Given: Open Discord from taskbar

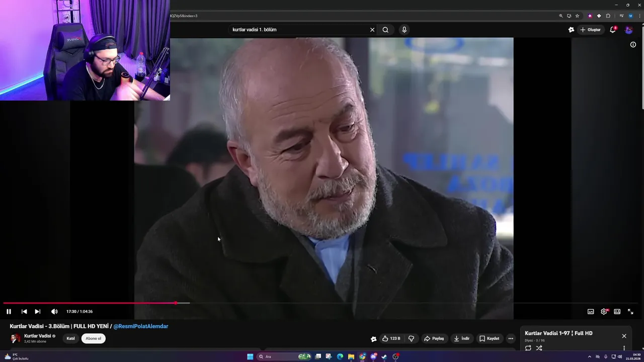Looking at the screenshot, I should coord(373,356).
